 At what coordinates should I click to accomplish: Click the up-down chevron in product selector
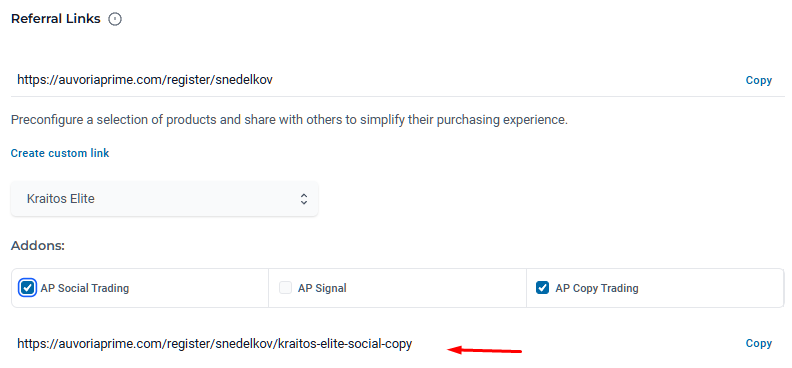click(304, 199)
